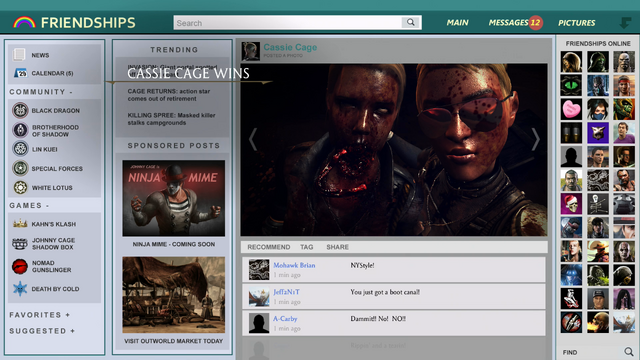640x360 pixels.
Task: Open the Killing Spree trending story
Action: coord(171,119)
